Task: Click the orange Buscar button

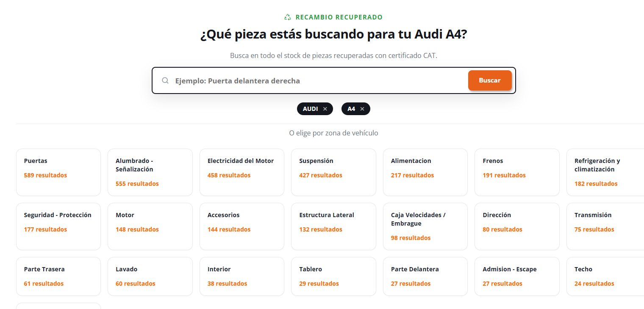Action: tap(490, 80)
